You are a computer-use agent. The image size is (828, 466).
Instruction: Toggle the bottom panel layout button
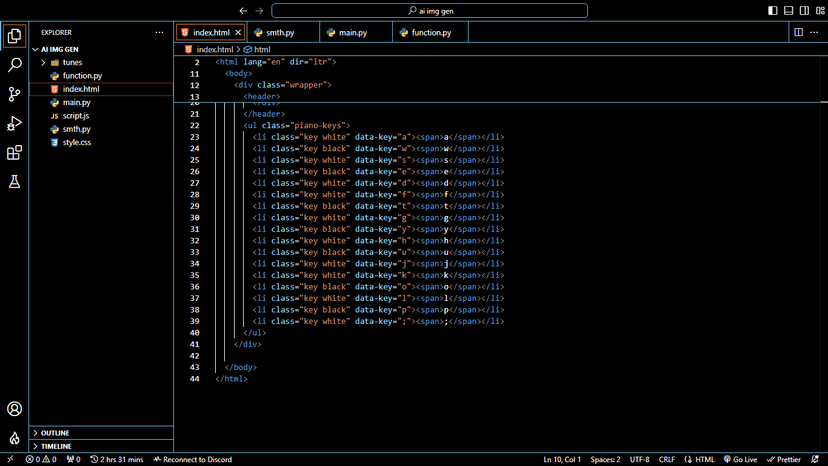tap(789, 11)
